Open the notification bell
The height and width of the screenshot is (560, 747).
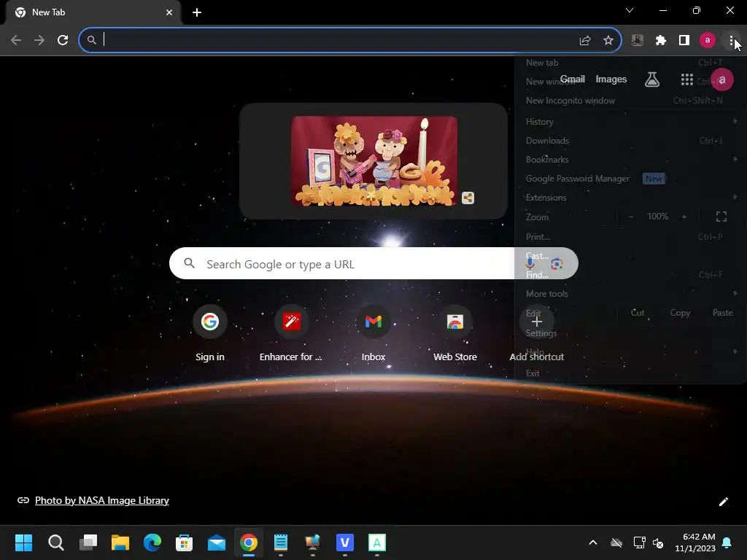727,542
